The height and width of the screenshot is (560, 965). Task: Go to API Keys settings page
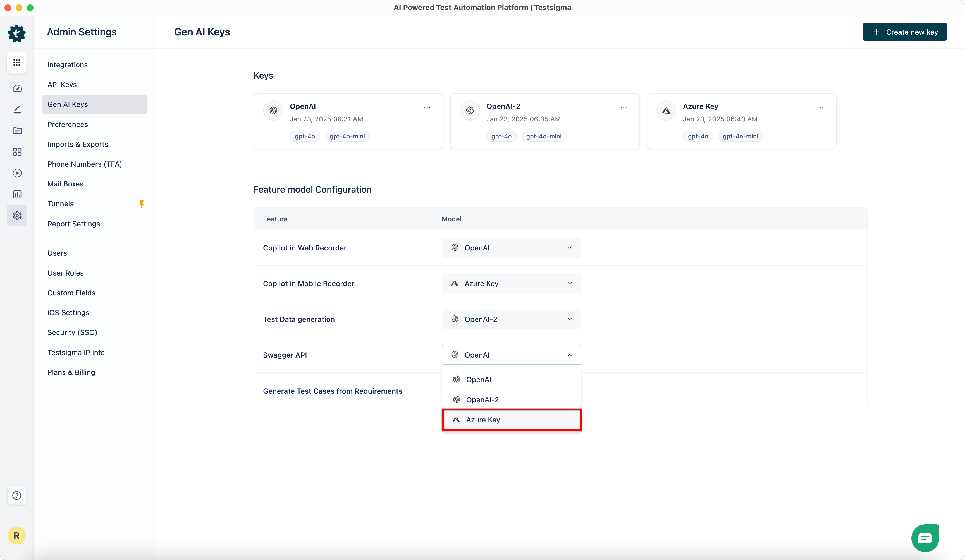coord(62,85)
